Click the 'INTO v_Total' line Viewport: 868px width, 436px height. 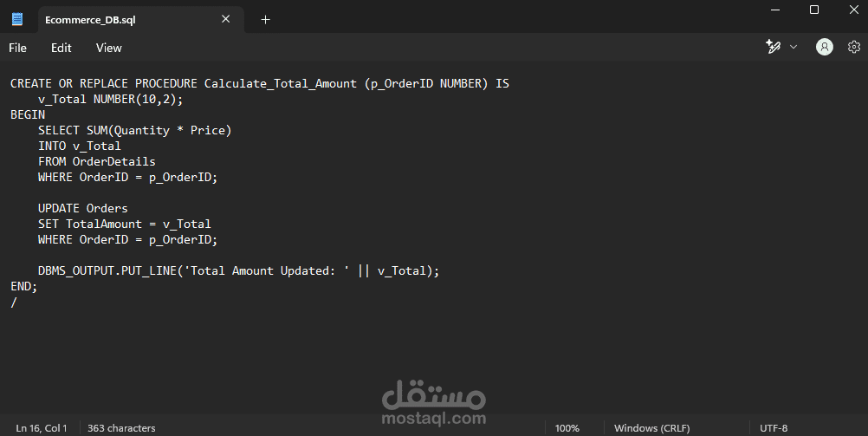tap(79, 146)
